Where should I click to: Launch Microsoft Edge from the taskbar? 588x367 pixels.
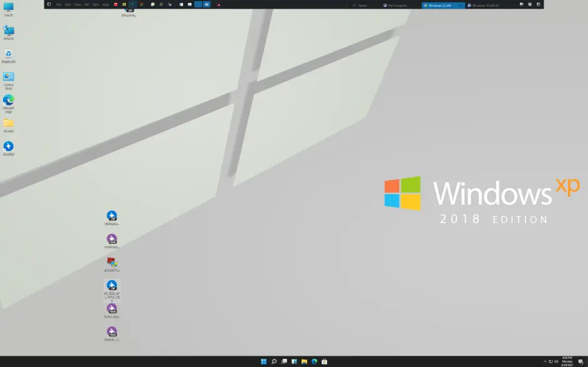coord(314,361)
